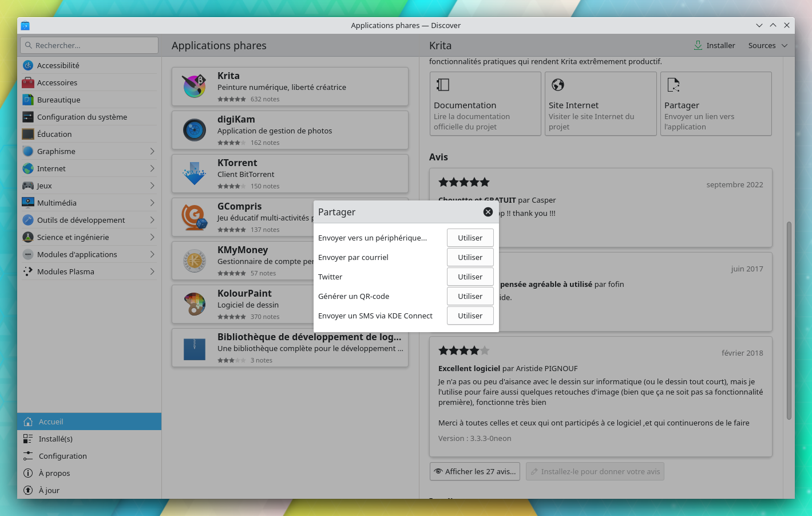Open the À jour updates page
The height and width of the screenshot is (516, 812).
[x=89, y=490]
